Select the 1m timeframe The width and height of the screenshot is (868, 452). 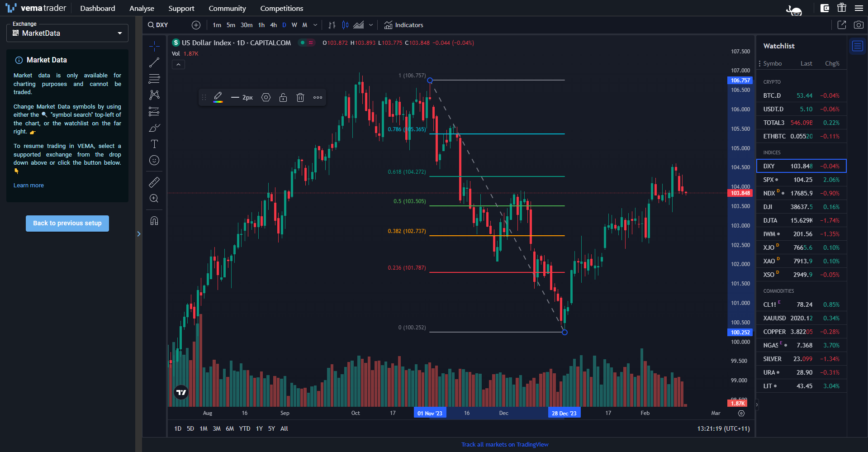(217, 25)
